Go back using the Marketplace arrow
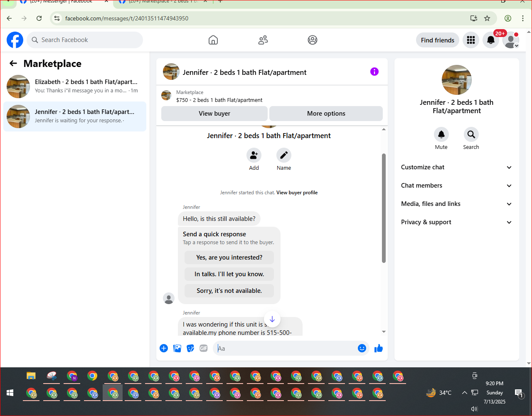 point(13,63)
